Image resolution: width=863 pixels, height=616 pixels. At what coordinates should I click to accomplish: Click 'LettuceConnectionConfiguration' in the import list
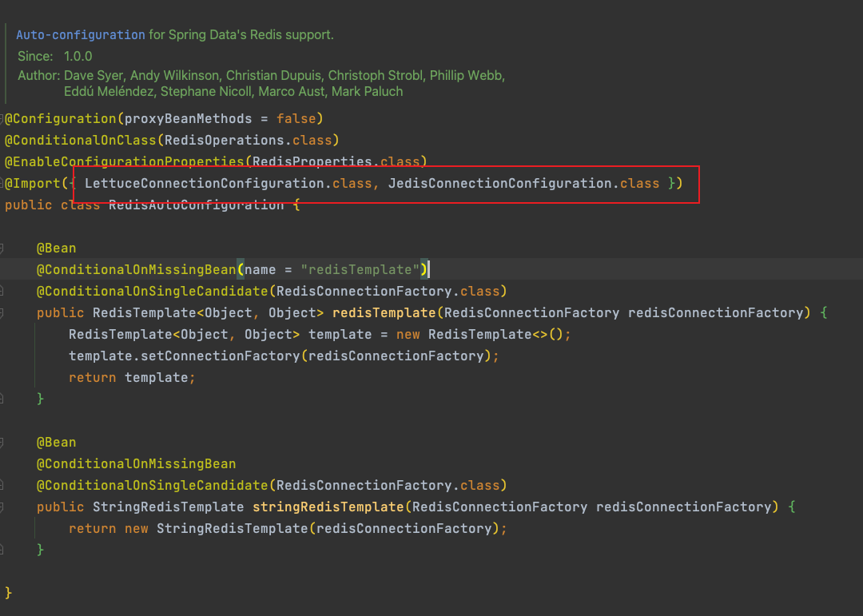tap(205, 183)
